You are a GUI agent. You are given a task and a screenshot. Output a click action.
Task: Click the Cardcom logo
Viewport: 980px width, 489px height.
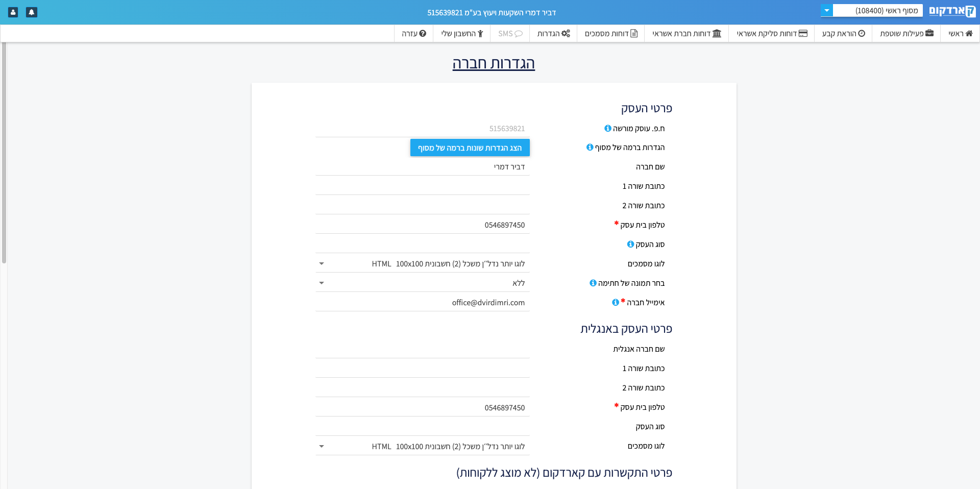pos(952,11)
